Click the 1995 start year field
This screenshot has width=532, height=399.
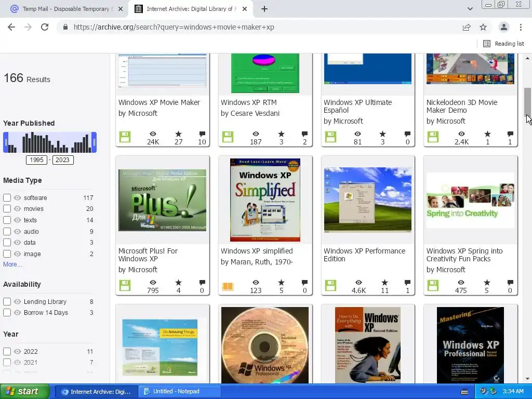pyautogui.click(x=37, y=160)
